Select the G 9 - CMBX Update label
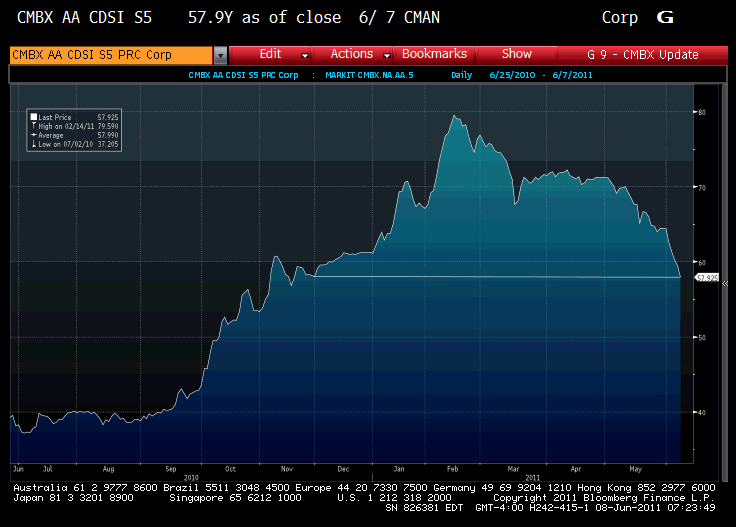The width and height of the screenshot is (736, 527). pos(643,55)
